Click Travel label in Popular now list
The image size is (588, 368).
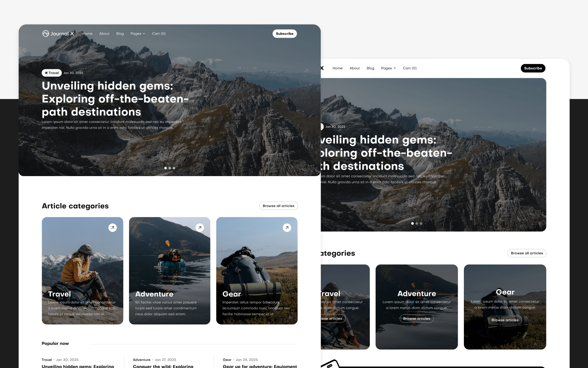(x=47, y=360)
